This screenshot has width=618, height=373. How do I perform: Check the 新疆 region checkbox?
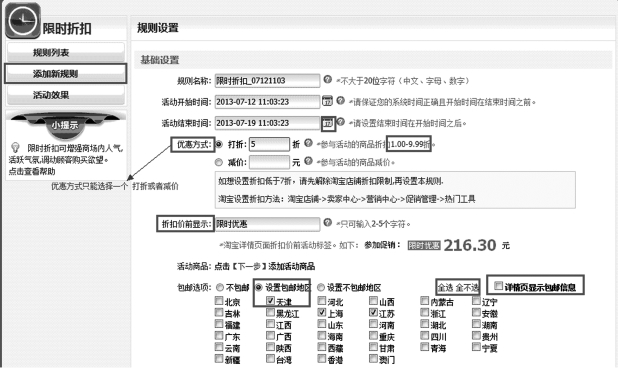[219, 358]
